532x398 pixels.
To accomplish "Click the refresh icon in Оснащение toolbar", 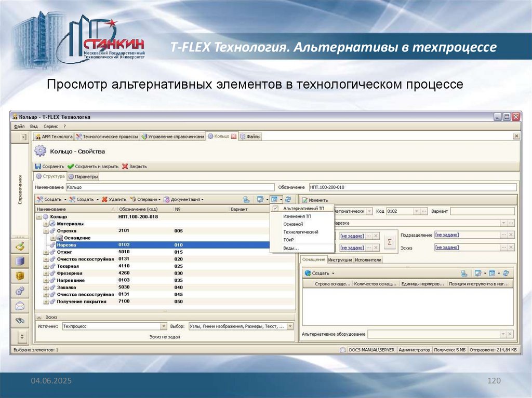I will 506,273.
